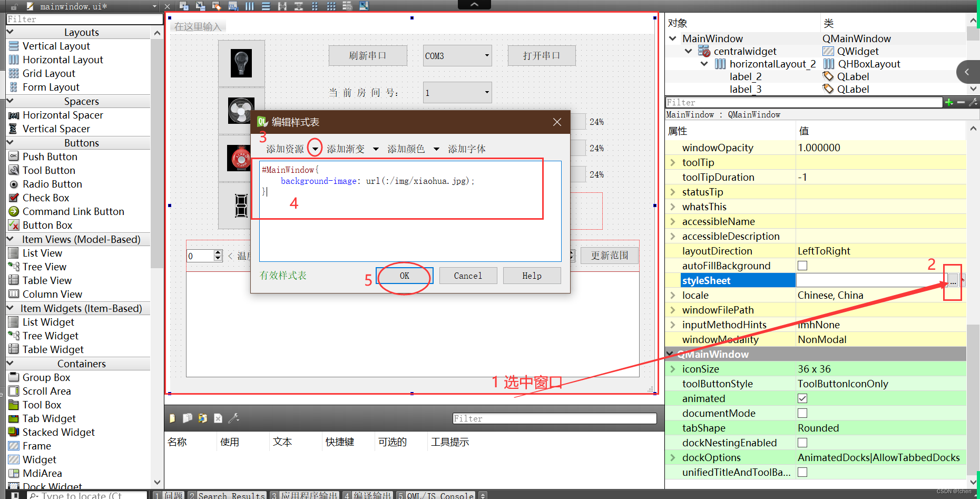Expand the toolTip property row
Viewport: 980px width, 499px height.
pos(673,162)
